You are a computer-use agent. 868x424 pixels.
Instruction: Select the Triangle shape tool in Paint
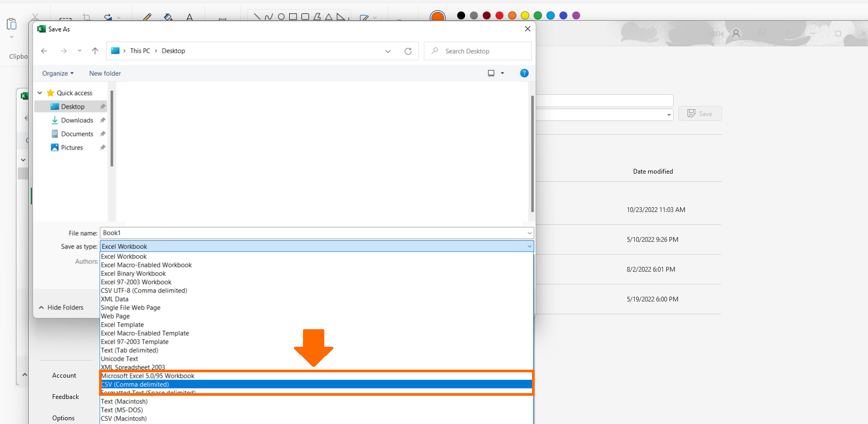coord(329,17)
